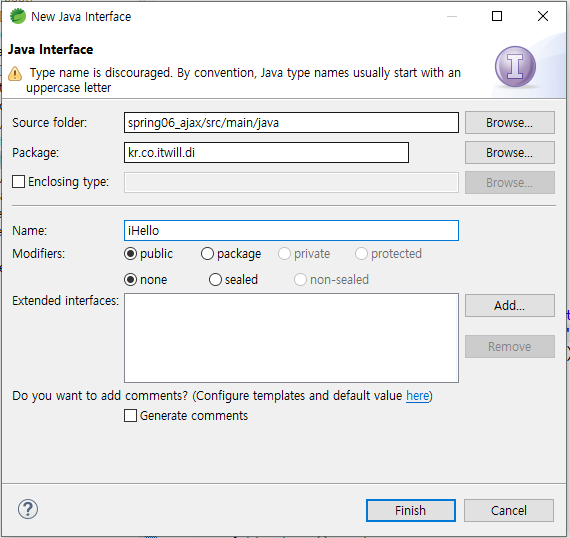
Task: Check the Generate comments checkbox
Action: [131, 415]
